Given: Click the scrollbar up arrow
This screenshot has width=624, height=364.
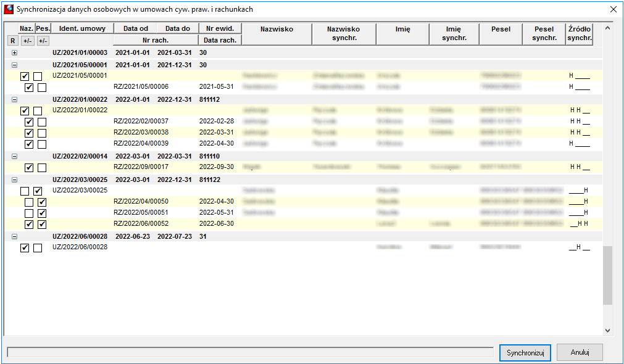Looking at the screenshot, I should tap(607, 28).
